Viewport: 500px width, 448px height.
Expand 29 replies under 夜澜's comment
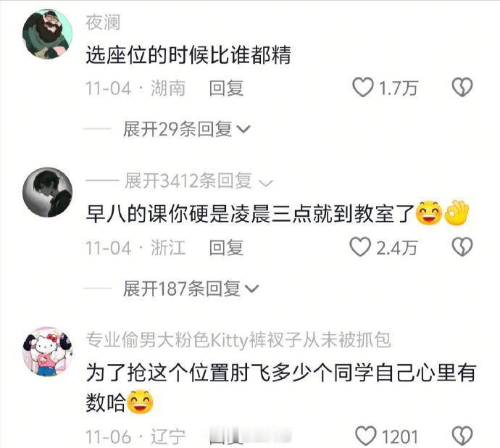pyautogui.click(x=186, y=129)
